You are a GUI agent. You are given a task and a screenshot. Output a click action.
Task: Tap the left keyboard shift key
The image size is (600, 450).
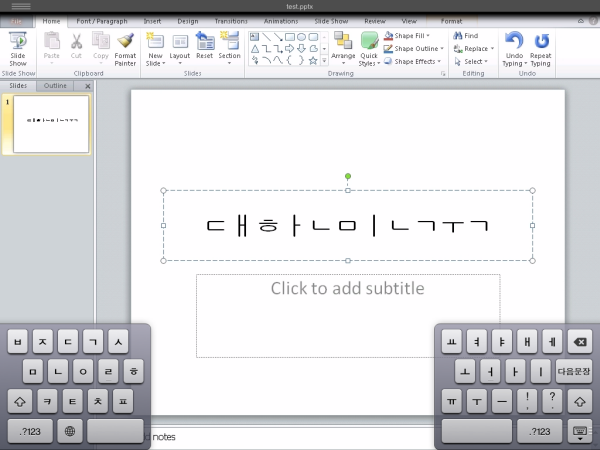(20, 401)
